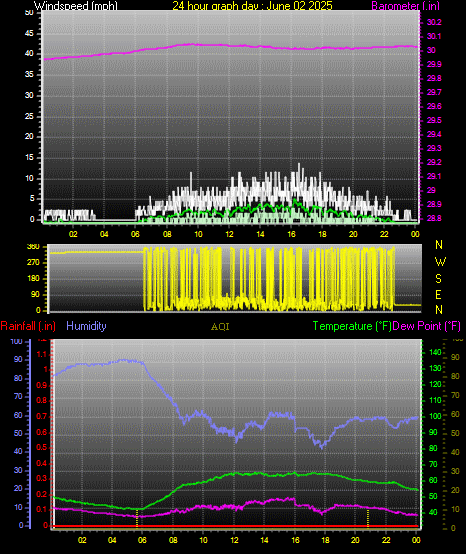
Task: Click the 'Dew Point (°F)' legend label
Action: (426, 326)
